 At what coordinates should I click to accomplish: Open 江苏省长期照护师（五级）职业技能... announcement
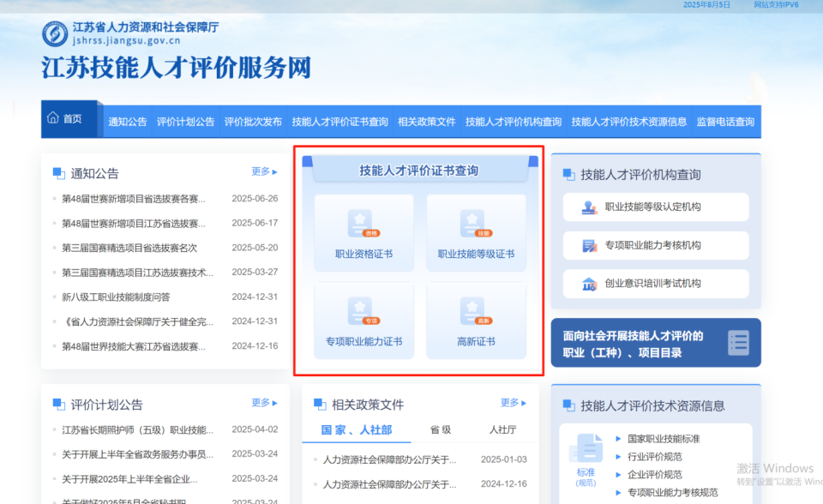click(x=137, y=430)
